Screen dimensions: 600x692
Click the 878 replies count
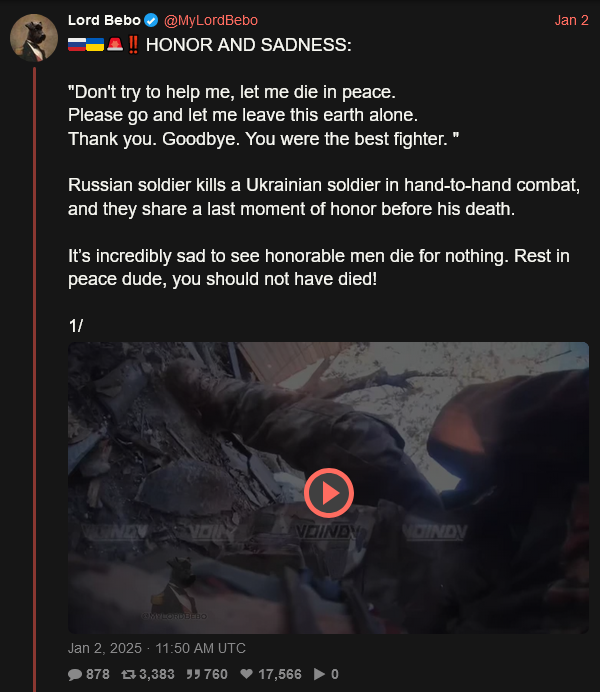[x=98, y=674]
